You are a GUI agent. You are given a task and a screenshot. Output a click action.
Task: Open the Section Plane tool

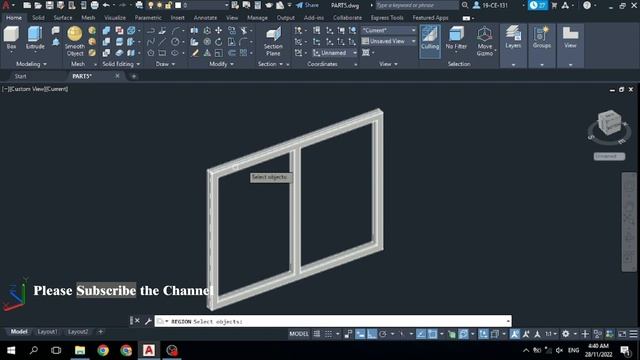[x=273, y=41]
